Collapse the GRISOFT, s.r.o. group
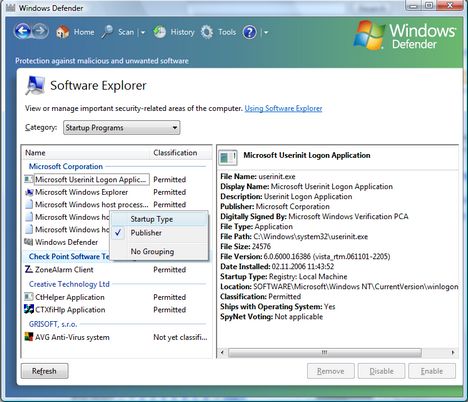This screenshot has width=468, height=402. tap(53, 324)
